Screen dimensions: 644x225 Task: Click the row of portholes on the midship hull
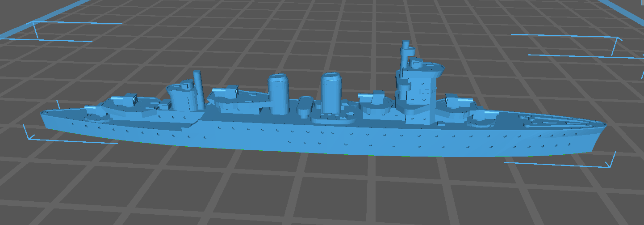click(x=313, y=134)
